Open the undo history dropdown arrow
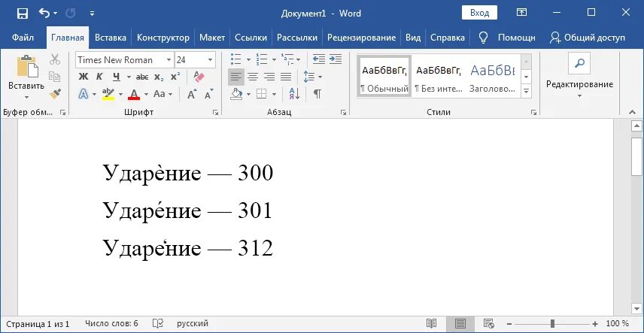The width and height of the screenshot is (644, 333). (x=56, y=14)
